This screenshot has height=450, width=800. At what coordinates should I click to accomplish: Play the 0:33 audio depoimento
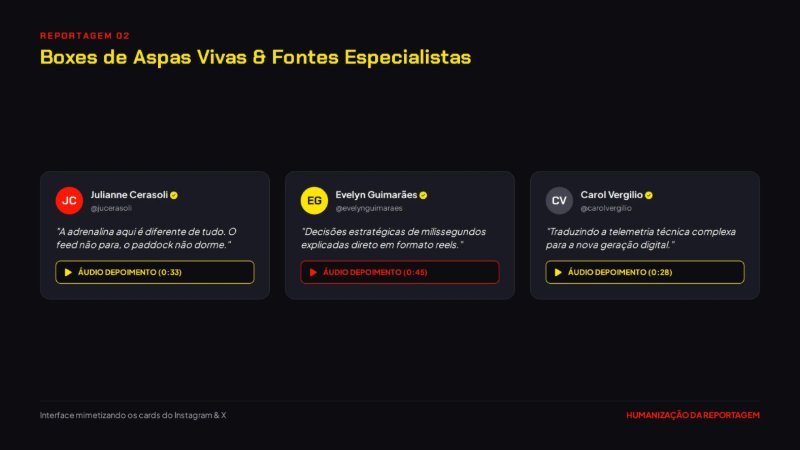click(x=155, y=272)
